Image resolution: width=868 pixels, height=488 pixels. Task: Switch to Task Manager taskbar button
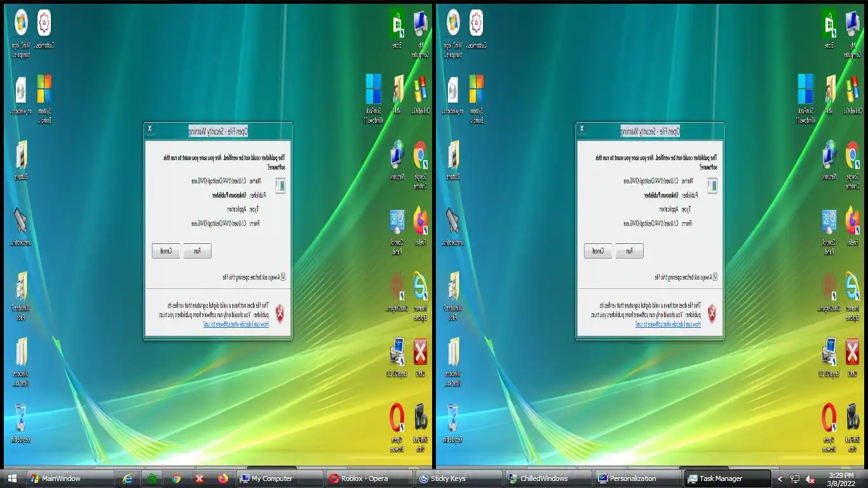tap(727, 478)
